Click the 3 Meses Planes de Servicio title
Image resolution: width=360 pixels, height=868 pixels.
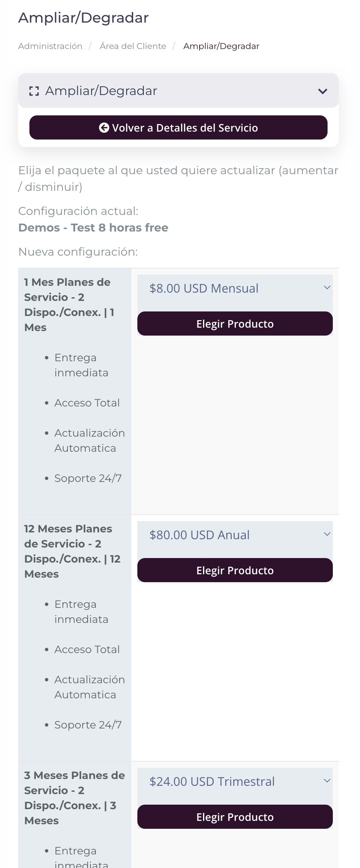tap(74, 798)
